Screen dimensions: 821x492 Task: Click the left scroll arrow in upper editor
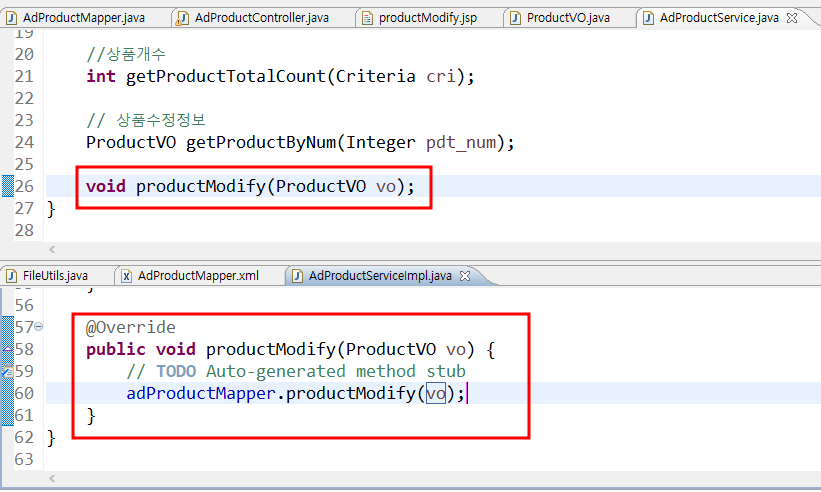click(x=52, y=250)
